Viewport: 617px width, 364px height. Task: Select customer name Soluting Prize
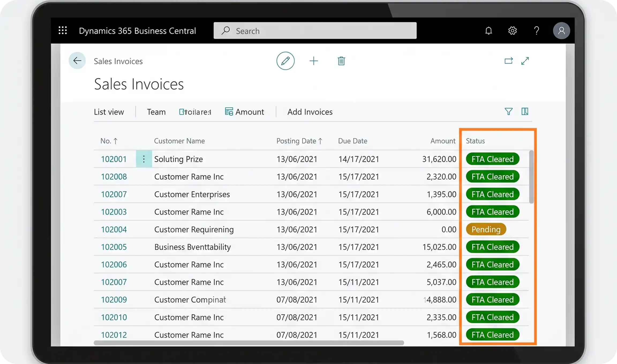[x=178, y=159]
